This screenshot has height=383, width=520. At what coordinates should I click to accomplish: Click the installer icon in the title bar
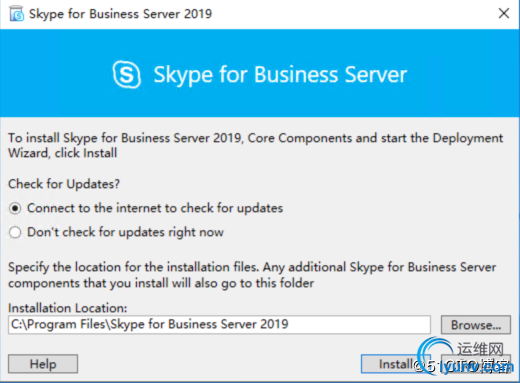coord(17,13)
